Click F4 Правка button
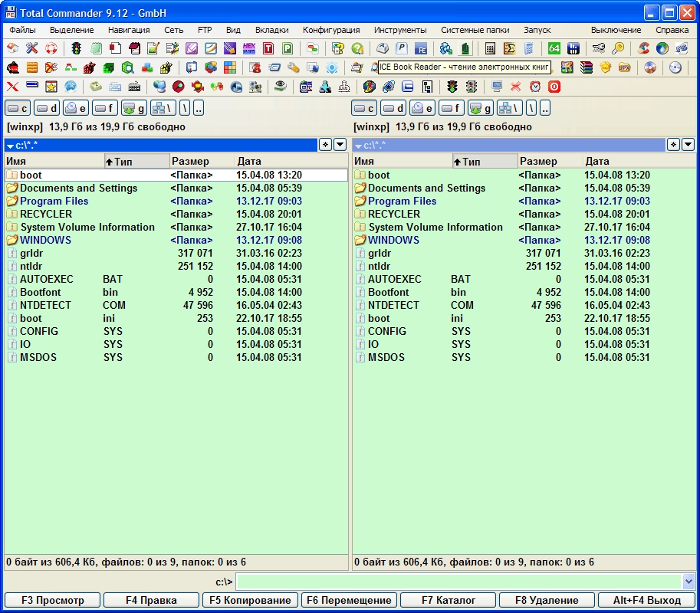 pos(151,600)
